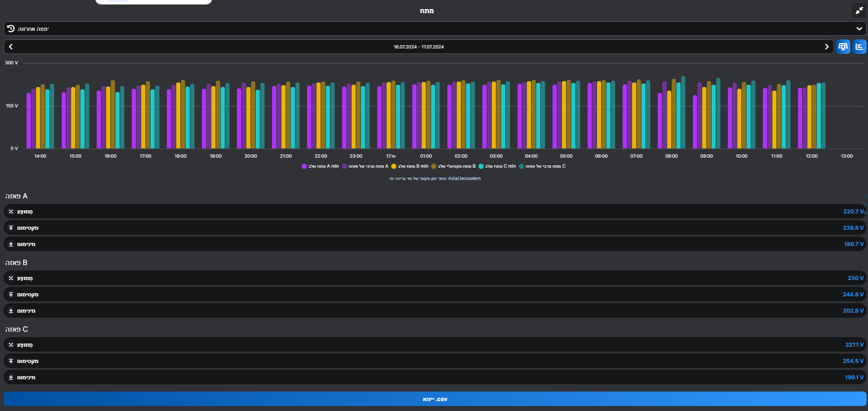Click the maximum arrow icon in פאזה C

point(11,361)
